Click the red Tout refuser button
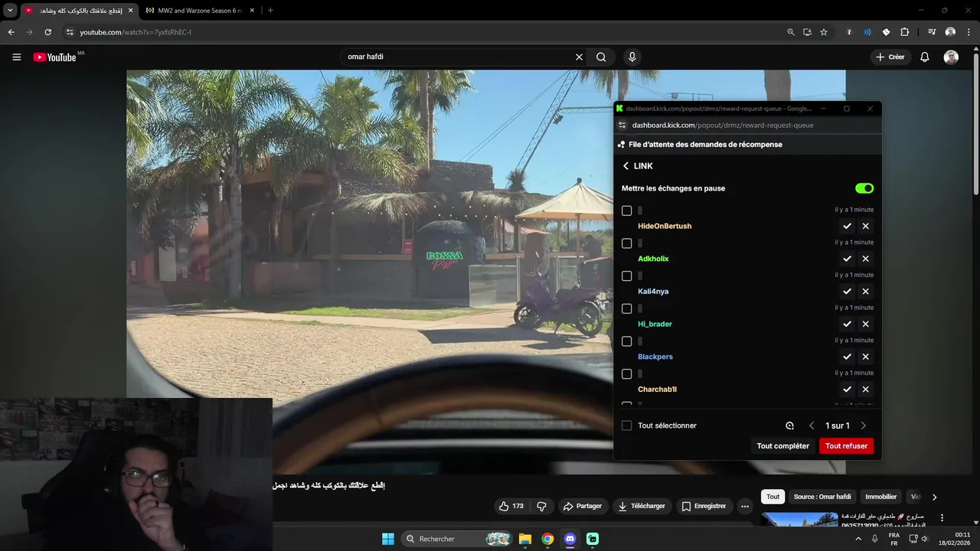Viewport: 980px width, 551px height. [x=846, y=446]
